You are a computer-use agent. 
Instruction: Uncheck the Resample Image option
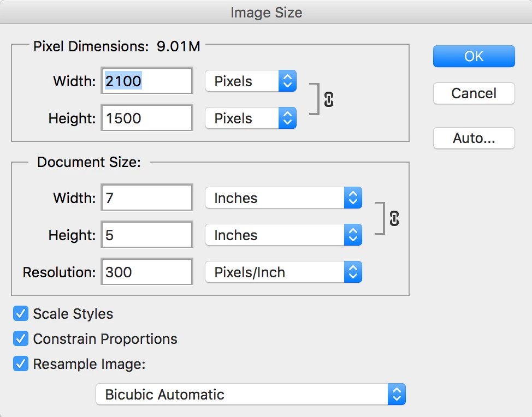[21, 364]
